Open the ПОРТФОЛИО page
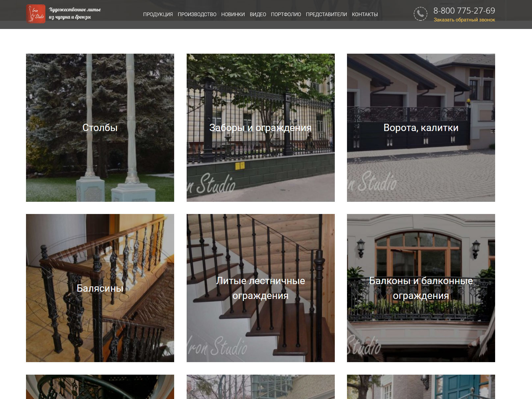This screenshot has height=399, width=532. (286, 14)
